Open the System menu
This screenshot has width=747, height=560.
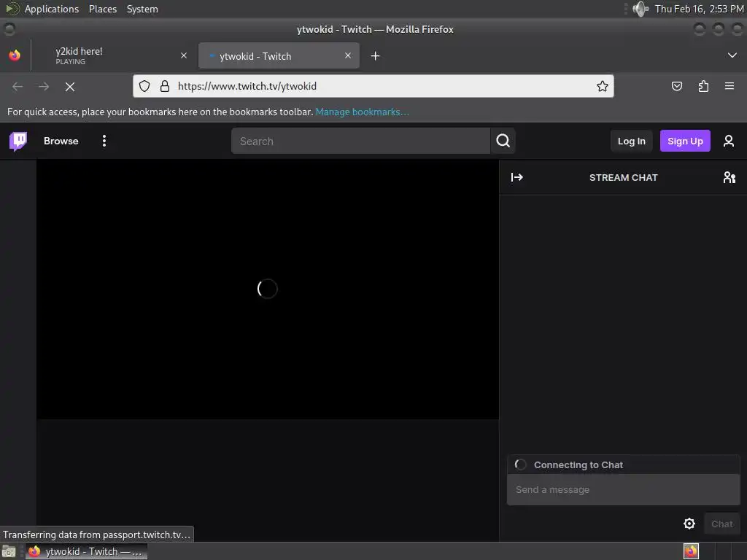click(x=142, y=9)
